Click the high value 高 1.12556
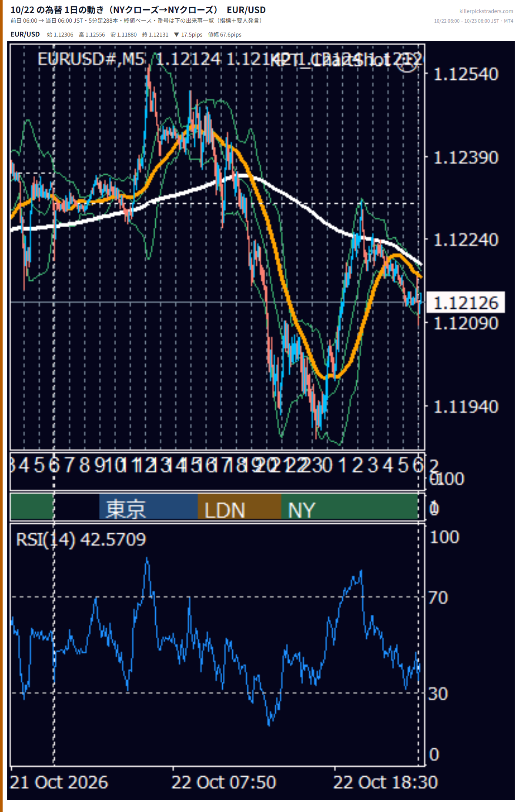This screenshot has width=522, height=812. (92, 35)
